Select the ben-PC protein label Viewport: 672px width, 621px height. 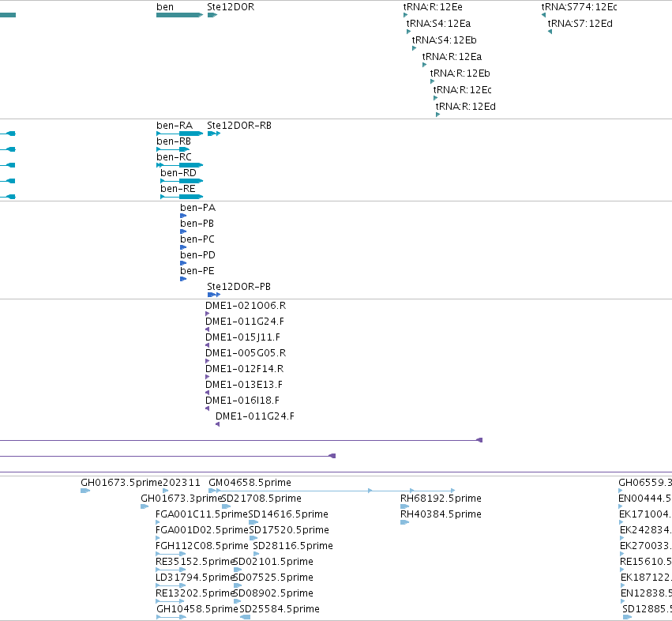197,239
